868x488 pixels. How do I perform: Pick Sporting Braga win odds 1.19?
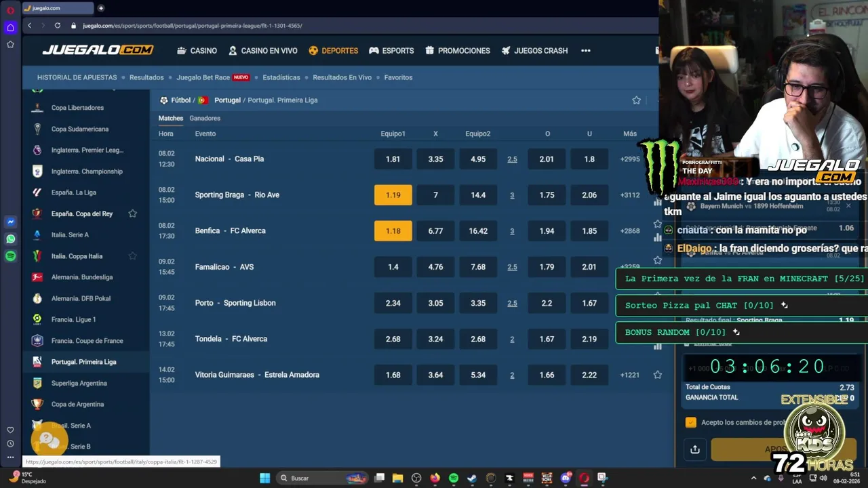pyautogui.click(x=393, y=195)
